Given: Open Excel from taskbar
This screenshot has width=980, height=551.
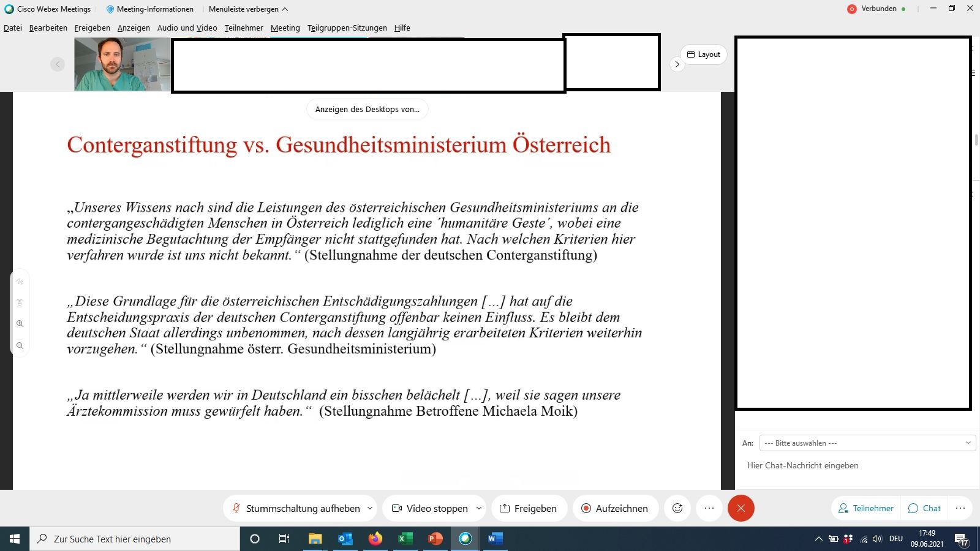Looking at the screenshot, I should (x=405, y=539).
